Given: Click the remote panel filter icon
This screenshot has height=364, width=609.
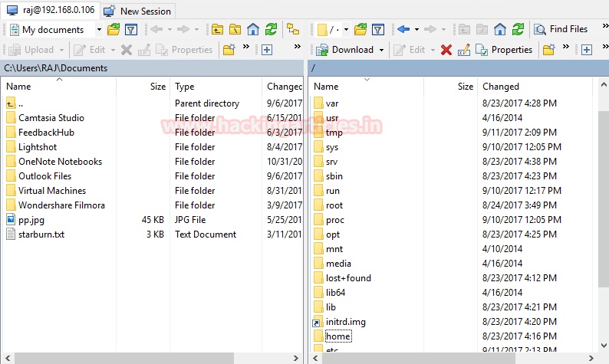Looking at the screenshot, I should coord(378,29).
